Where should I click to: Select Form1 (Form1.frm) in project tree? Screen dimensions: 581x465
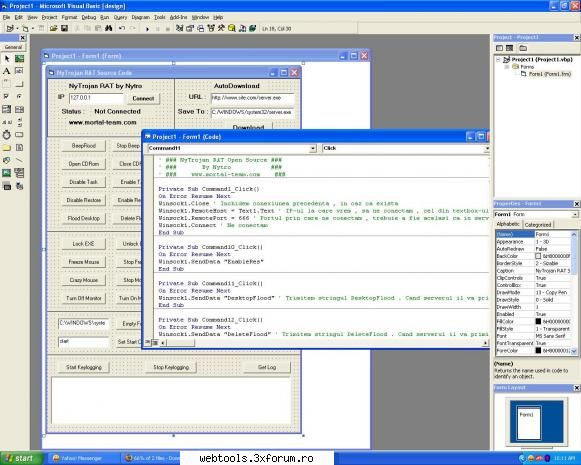[550, 74]
